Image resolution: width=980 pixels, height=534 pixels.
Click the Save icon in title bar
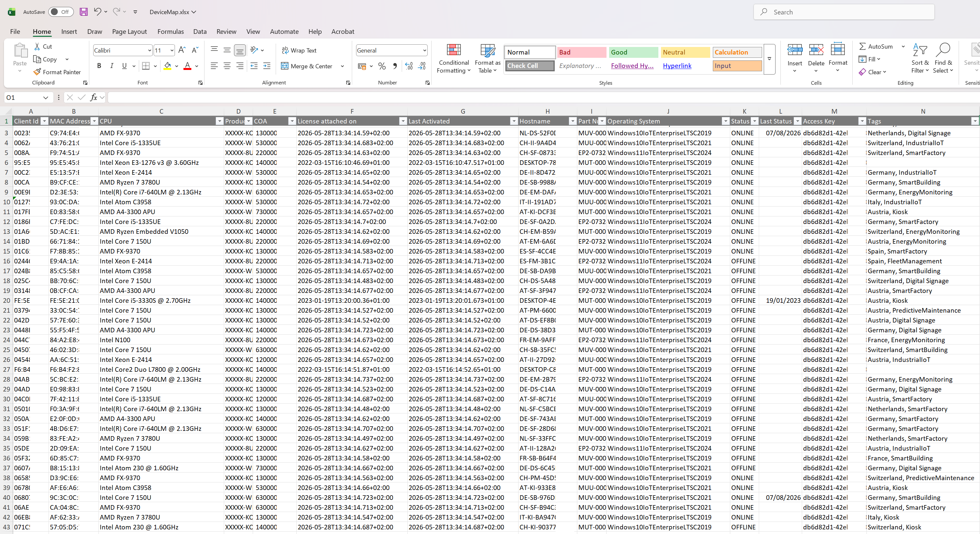pyautogui.click(x=84, y=12)
